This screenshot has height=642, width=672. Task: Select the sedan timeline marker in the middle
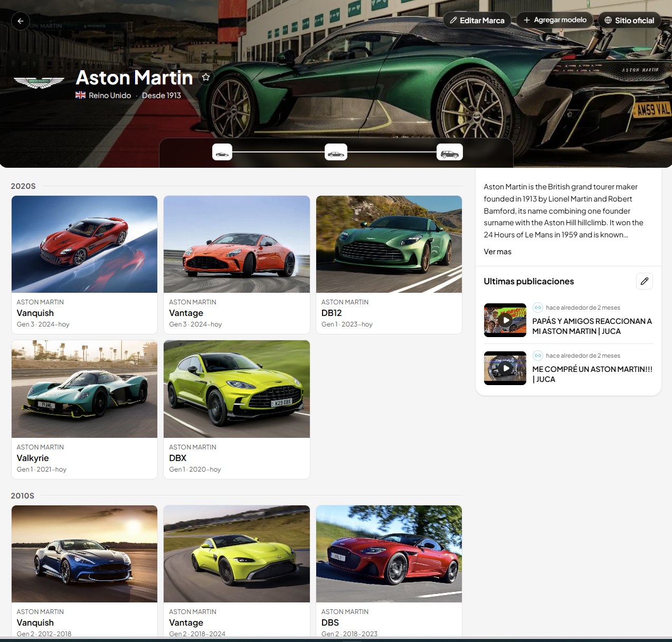(336, 152)
